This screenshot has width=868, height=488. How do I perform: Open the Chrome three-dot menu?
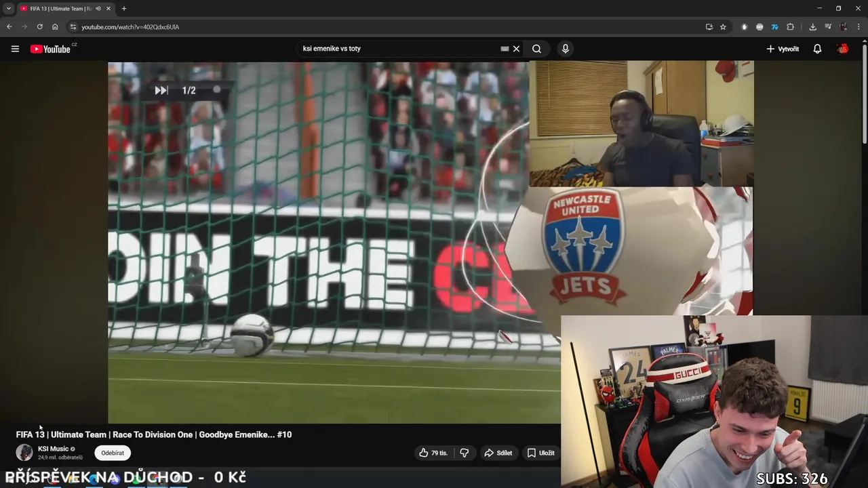[859, 27]
